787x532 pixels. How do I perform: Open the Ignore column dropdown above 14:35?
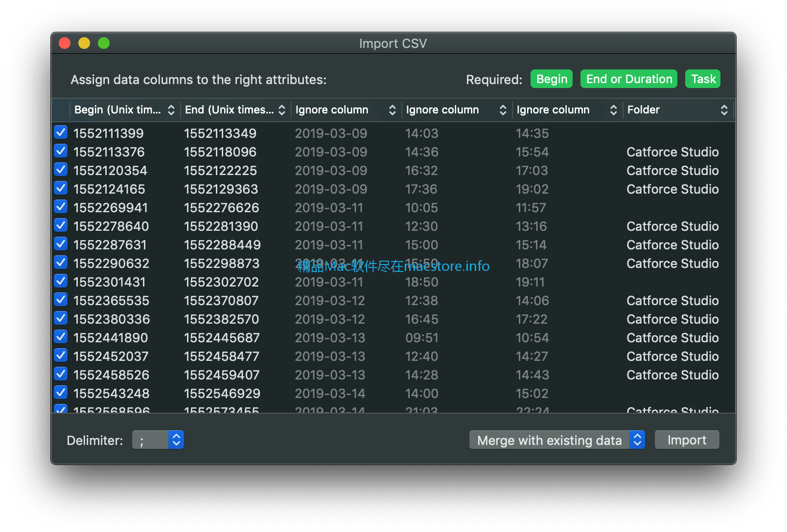pos(567,110)
